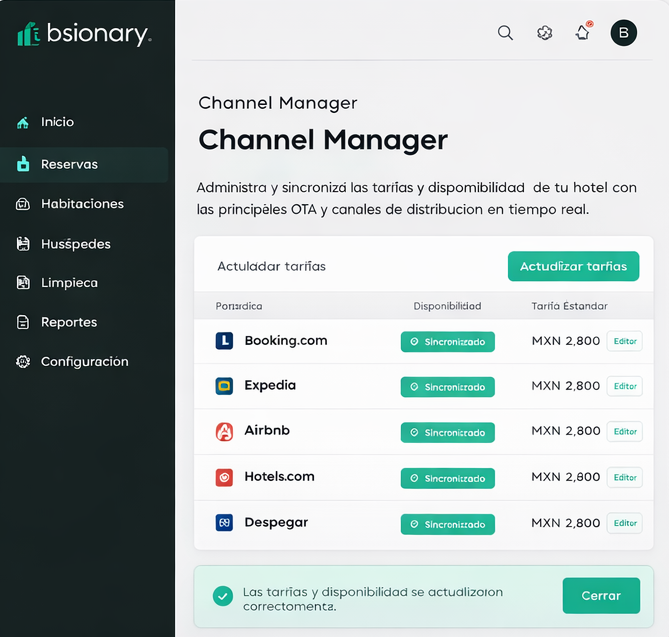Click the Airbnb logo icon
669x637 pixels.
224,431
